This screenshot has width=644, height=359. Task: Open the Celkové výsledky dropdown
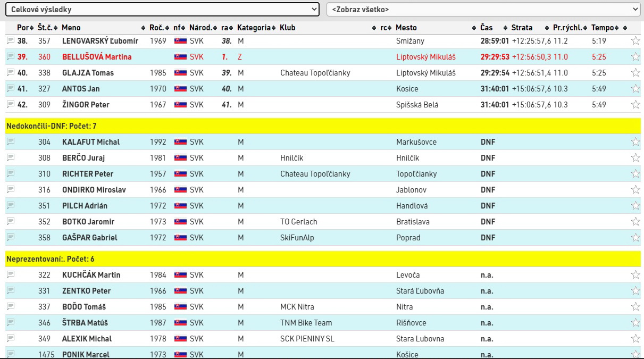click(162, 10)
